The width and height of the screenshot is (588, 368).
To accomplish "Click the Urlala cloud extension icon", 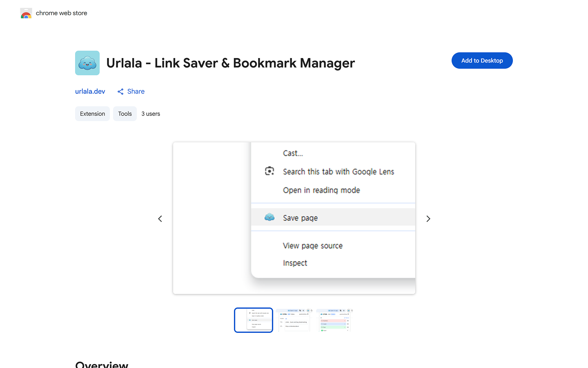I will (x=87, y=63).
